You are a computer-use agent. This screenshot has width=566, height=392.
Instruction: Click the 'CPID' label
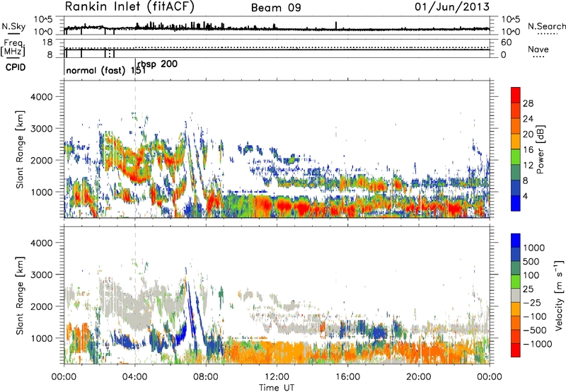[x=16, y=67]
